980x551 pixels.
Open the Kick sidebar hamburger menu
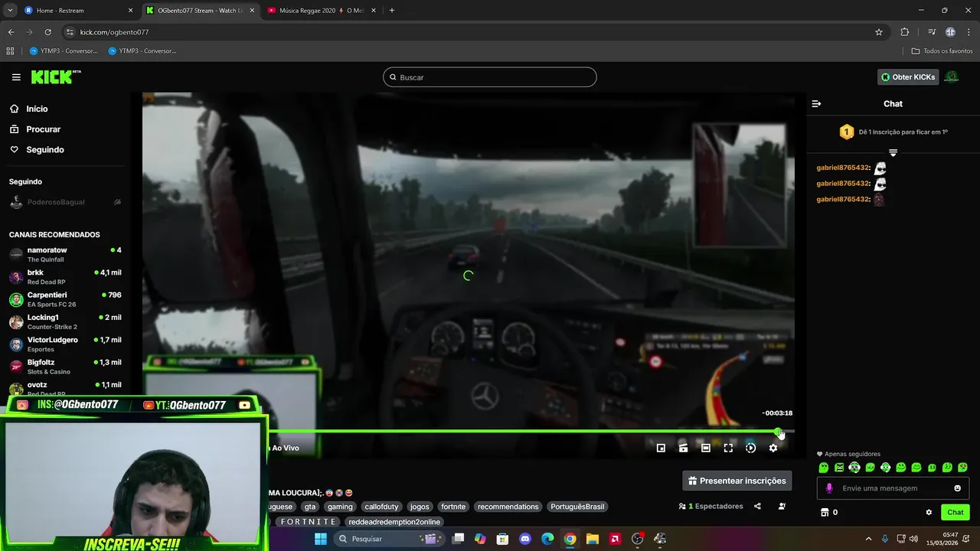click(x=16, y=77)
